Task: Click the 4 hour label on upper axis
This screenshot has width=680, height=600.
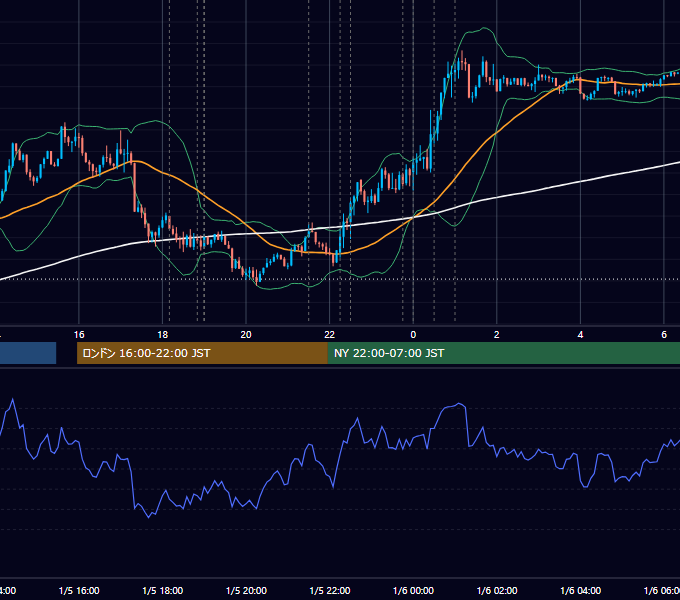Action: [x=580, y=335]
